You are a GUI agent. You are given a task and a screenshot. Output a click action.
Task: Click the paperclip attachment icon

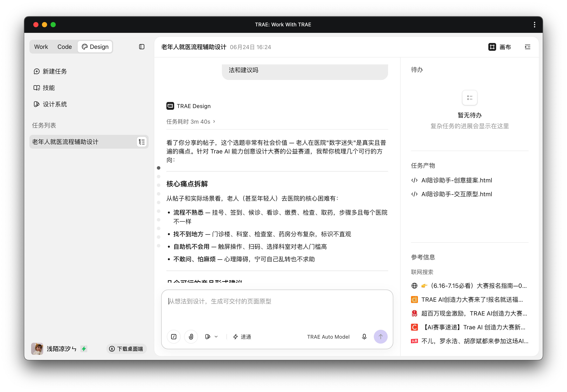point(191,336)
